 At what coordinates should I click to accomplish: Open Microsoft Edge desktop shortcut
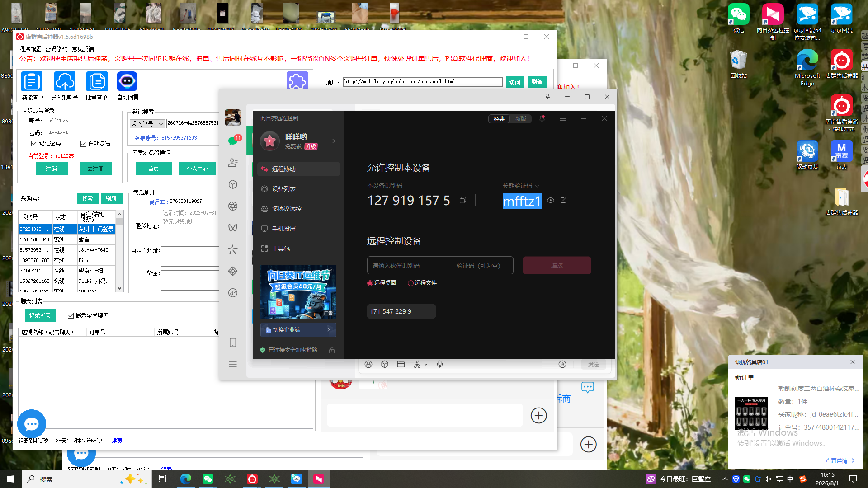[807, 68]
